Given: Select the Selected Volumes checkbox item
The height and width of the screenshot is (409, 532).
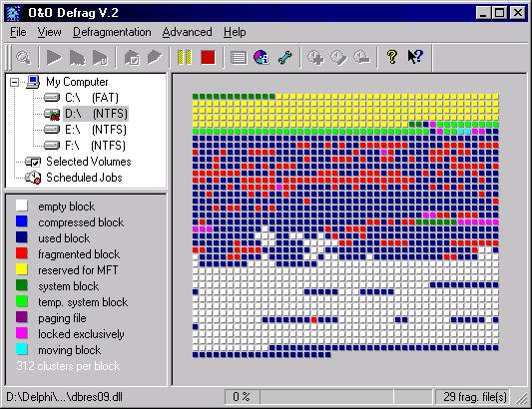Looking at the screenshot, I should (88, 162).
